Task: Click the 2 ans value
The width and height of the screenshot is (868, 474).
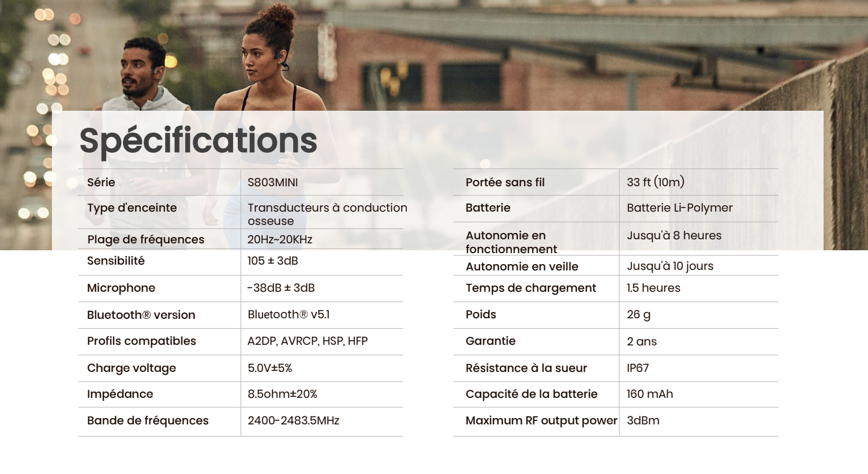Action: (x=642, y=341)
